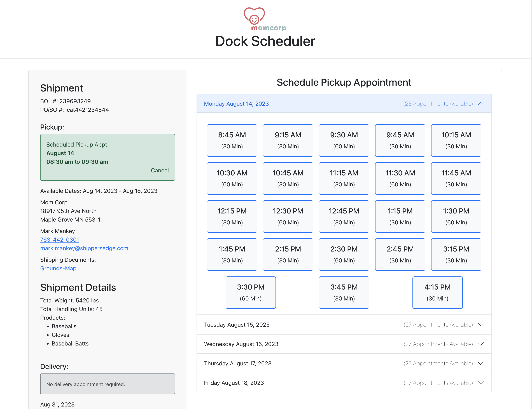Image resolution: width=532 pixels, height=409 pixels.
Task: Collapse the Monday August 14 appointment list
Action: click(x=481, y=104)
